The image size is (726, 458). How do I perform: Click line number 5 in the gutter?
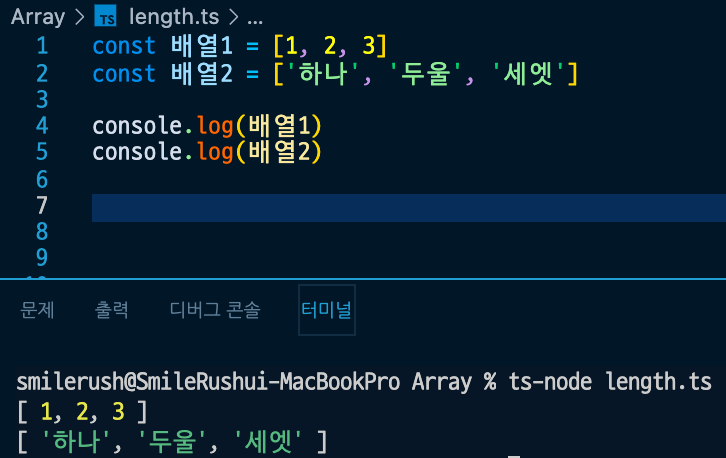tap(42, 152)
